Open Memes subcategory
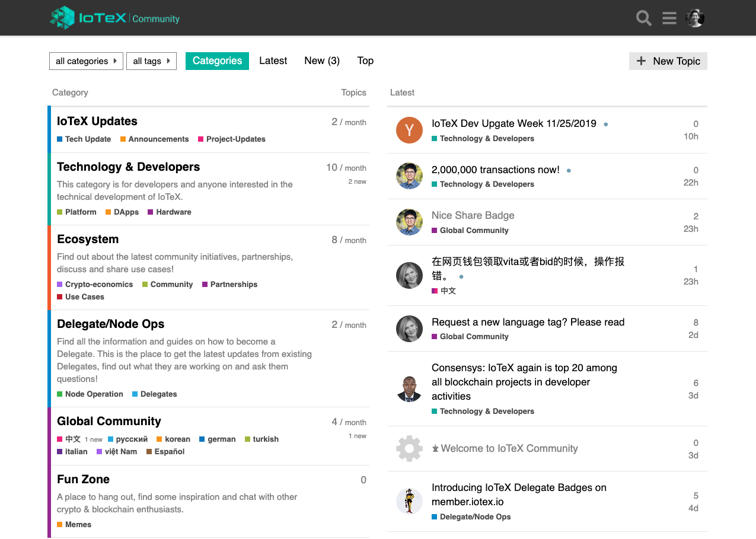 point(74,524)
